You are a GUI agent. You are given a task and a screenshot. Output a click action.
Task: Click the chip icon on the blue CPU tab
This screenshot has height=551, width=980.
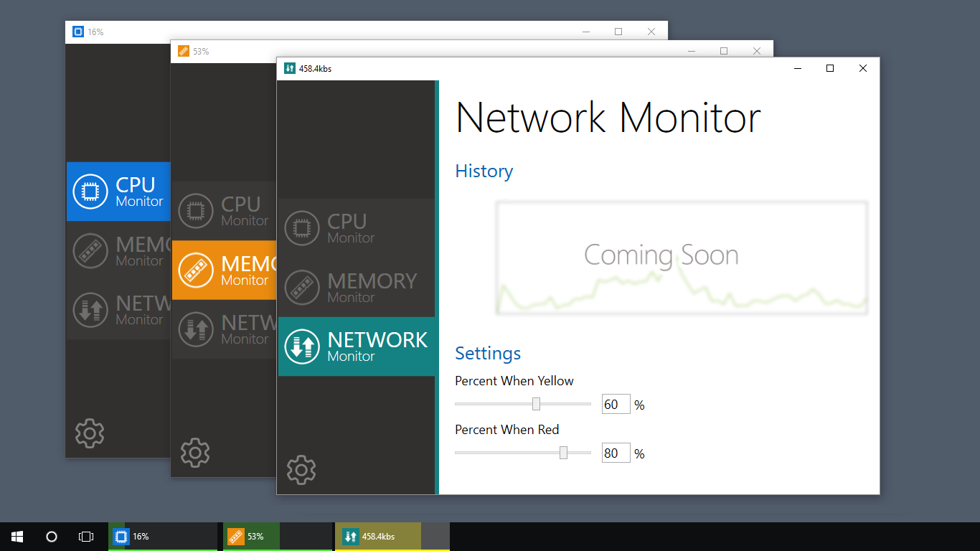click(90, 192)
